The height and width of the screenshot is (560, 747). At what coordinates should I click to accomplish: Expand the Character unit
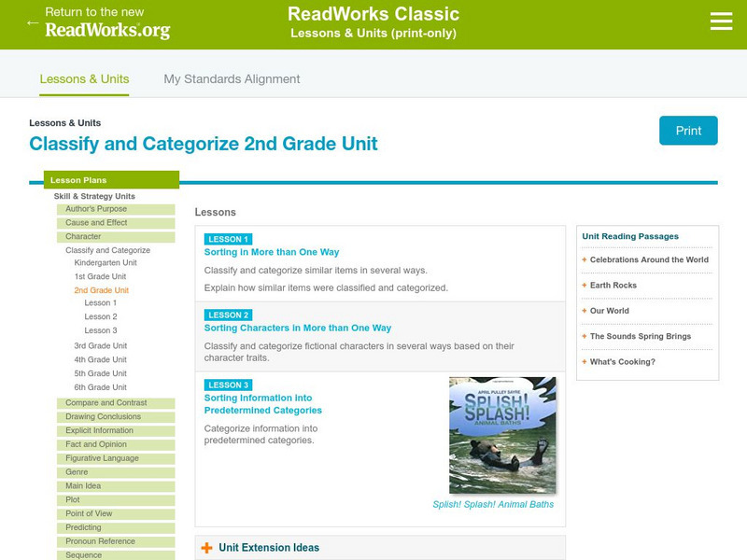(x=116, y=237)
